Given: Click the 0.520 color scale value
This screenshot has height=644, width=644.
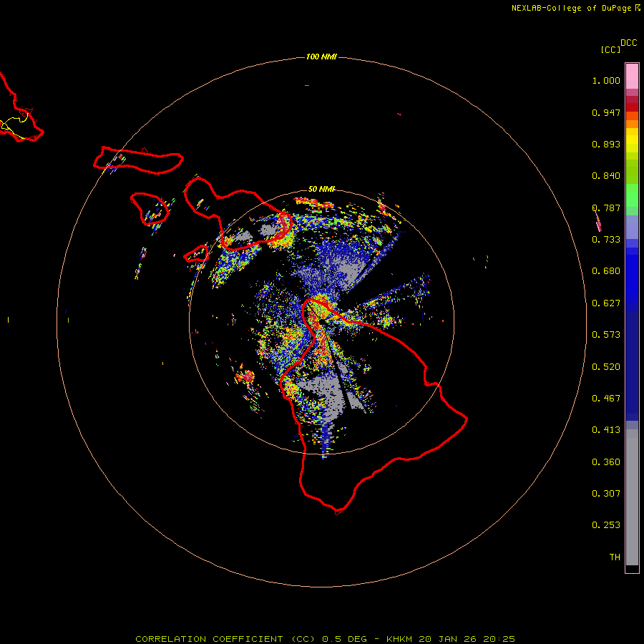Looking at the screenshot, I should [x=606, y=367].
